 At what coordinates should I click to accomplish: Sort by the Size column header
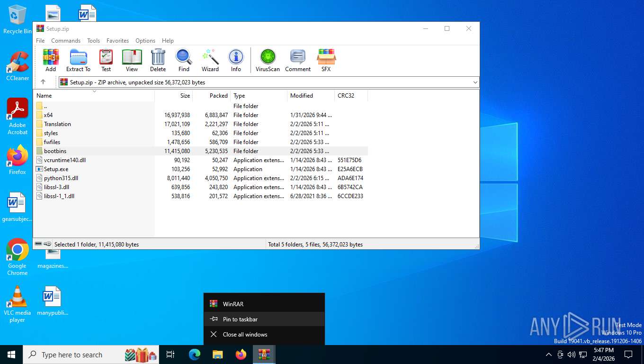click(x=173, y=96)
